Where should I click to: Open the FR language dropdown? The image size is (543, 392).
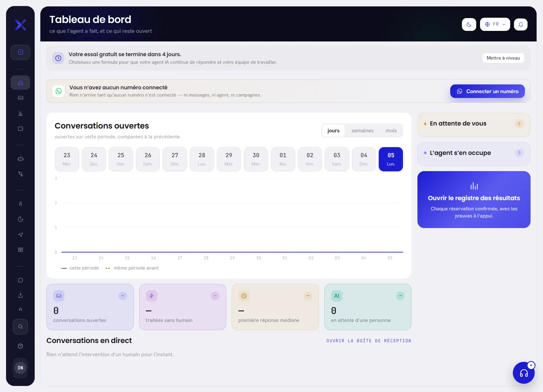click(495, 24)
